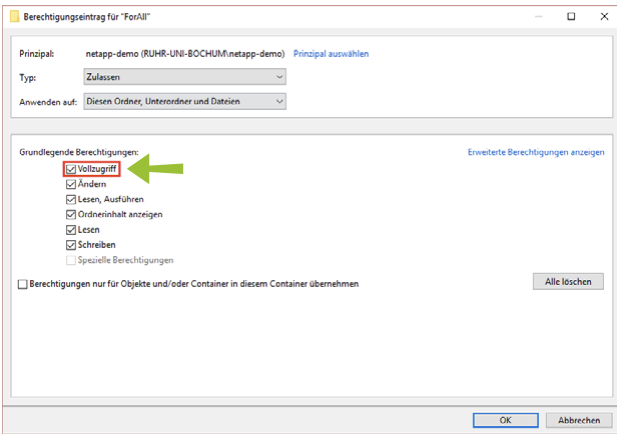Click the Typ: label
The width and height of the screenshot is (625, 439).
coord(28,78)
